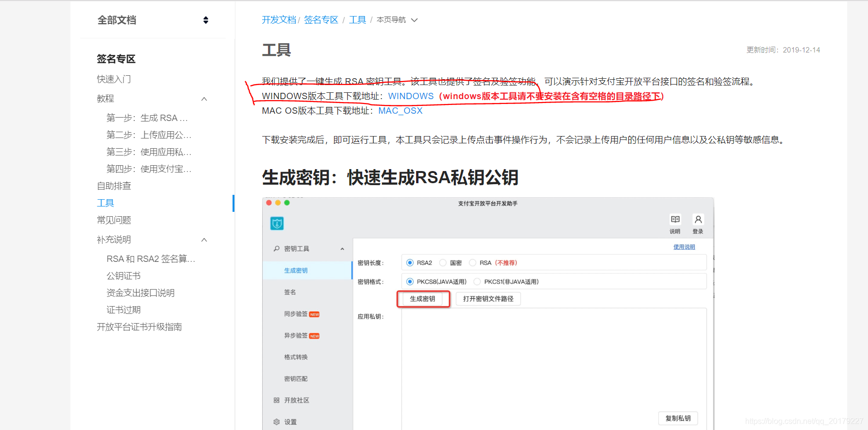Image resolution: width=868 pixels, height=430 pixels.
Task: Select 格式转换 in the assistant menu
Action: click(296, 357)
